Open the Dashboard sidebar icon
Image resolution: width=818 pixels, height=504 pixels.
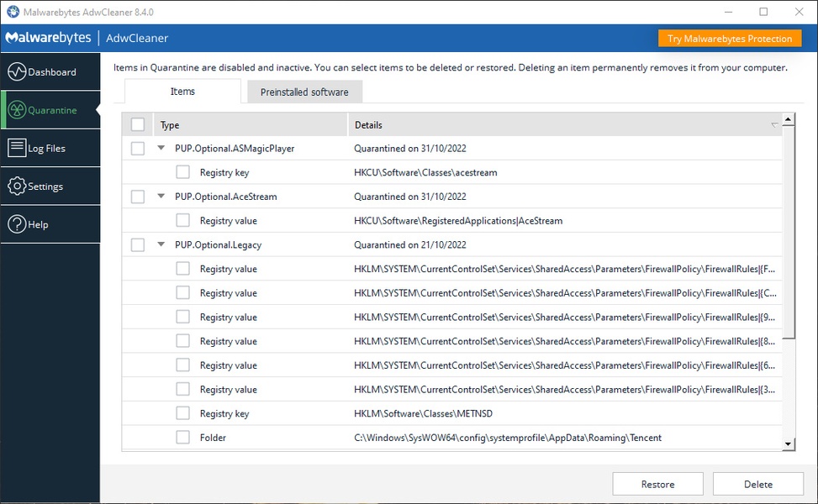pyautogui.click(x=17, y=72)
